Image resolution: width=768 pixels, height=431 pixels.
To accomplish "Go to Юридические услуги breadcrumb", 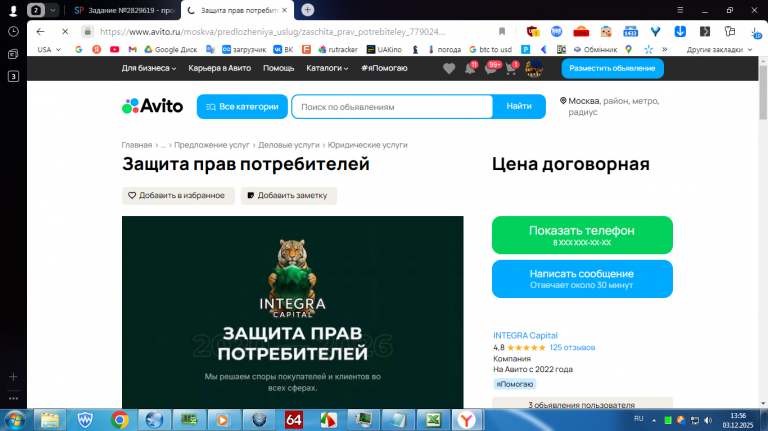I will (367, 145).
